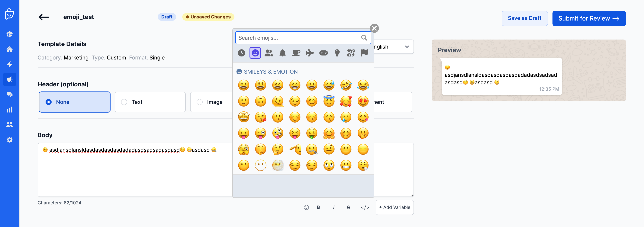Click the emoji picker icon in toolbar

306,207
